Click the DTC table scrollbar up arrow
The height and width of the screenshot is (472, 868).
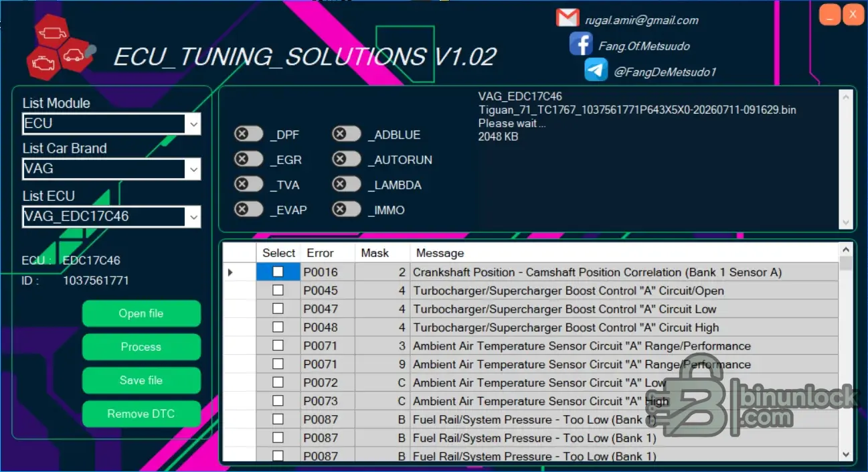coord(846,250)
